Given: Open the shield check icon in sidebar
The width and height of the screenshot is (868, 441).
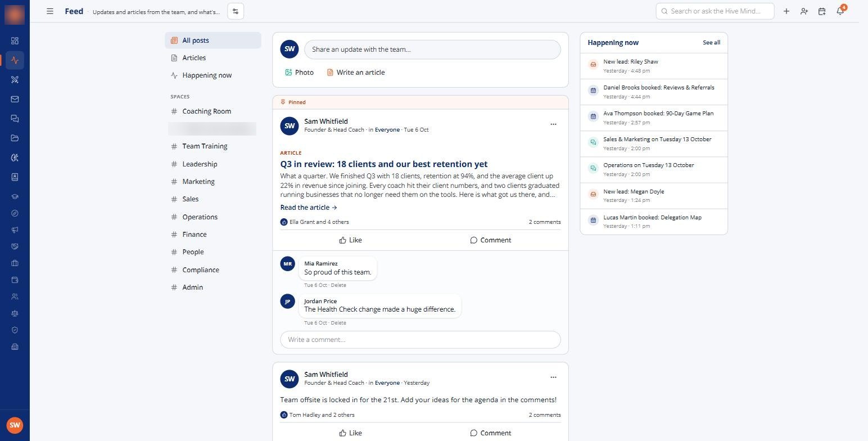Looking at the screenshot, I should pyautogui.click(x=15, y=330).
